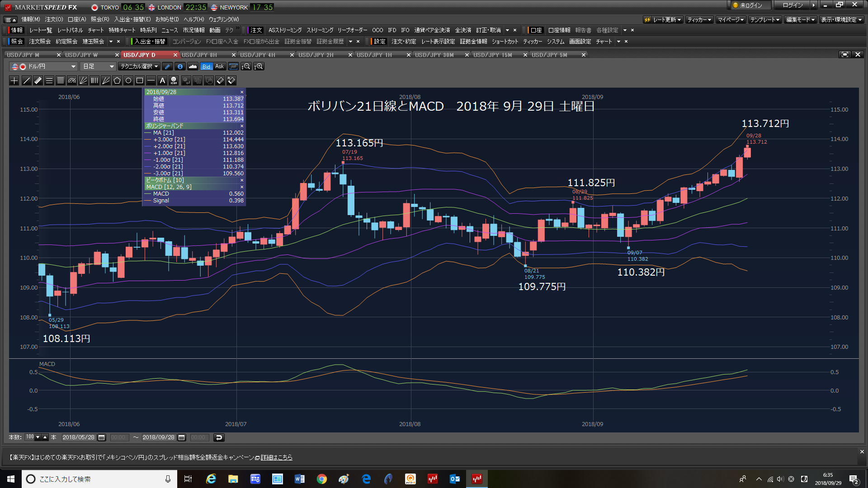Open the 注文(O) menu
The image size is (868, 488).
pos(54,19)
